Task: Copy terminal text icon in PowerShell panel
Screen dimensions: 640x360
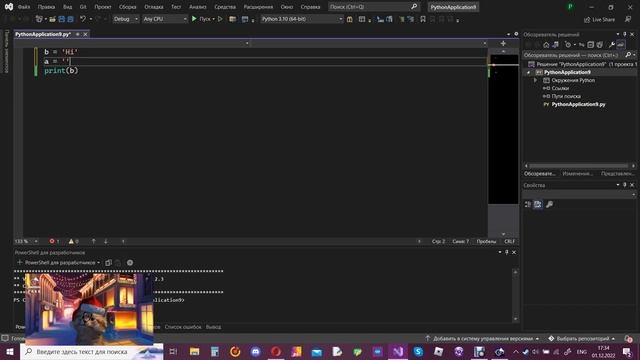Action: [108, 263]
